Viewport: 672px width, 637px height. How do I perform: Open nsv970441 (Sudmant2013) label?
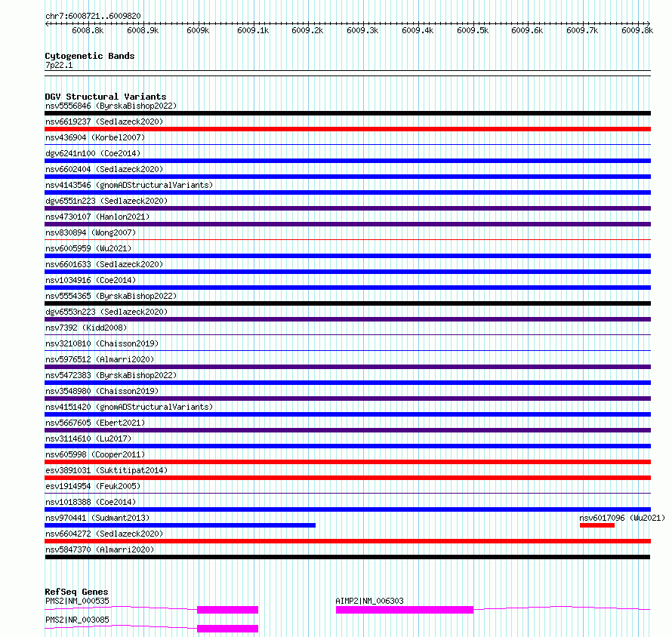coord(97,518)
